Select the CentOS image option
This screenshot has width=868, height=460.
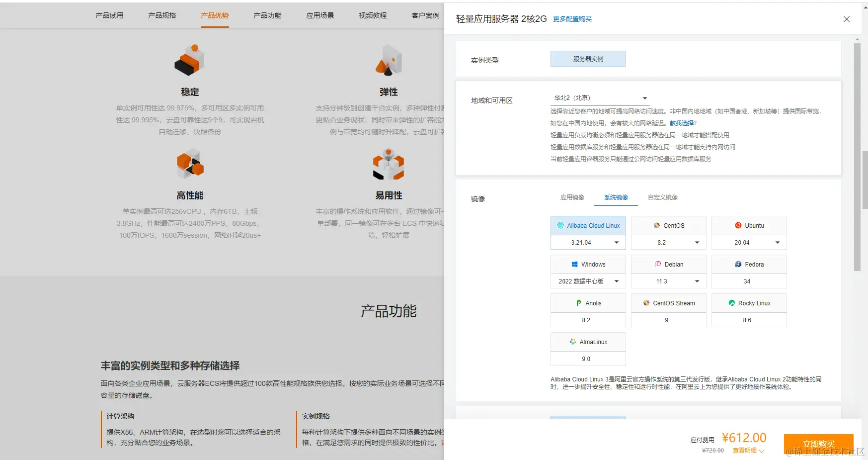coord(669,225)
